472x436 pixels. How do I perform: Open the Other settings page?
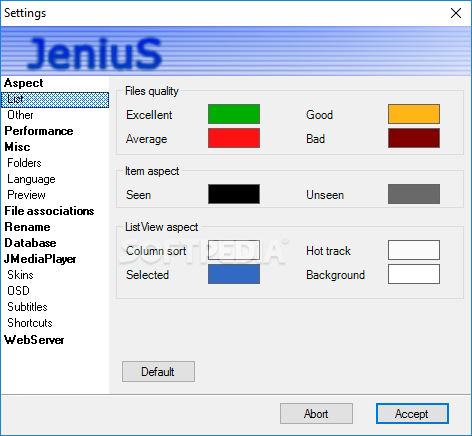[20, 115]
